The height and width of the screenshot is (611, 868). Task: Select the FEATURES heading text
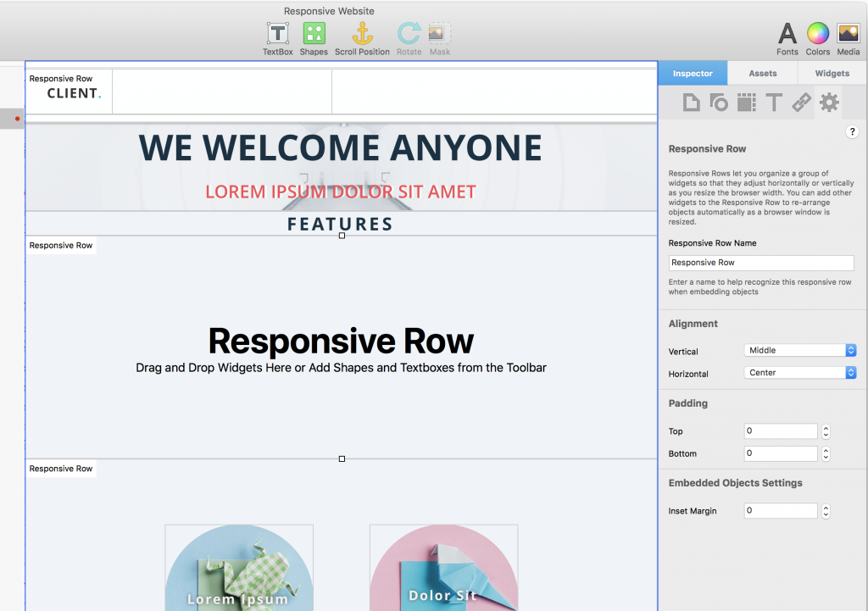(340, 224)
